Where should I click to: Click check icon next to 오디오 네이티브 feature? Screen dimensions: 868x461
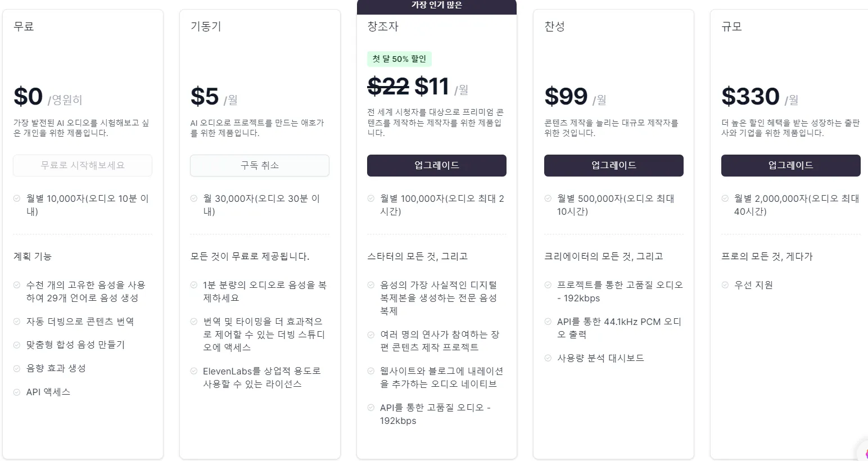371,371
